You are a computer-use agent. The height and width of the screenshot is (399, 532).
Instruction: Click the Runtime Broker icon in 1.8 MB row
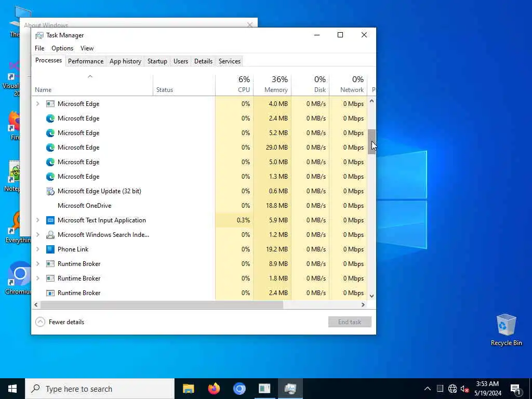point(50,278)
